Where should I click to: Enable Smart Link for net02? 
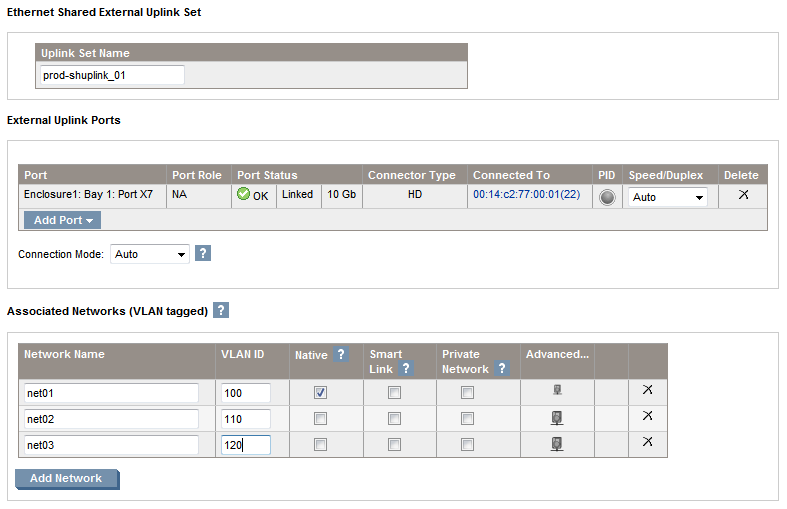(394, 418)
